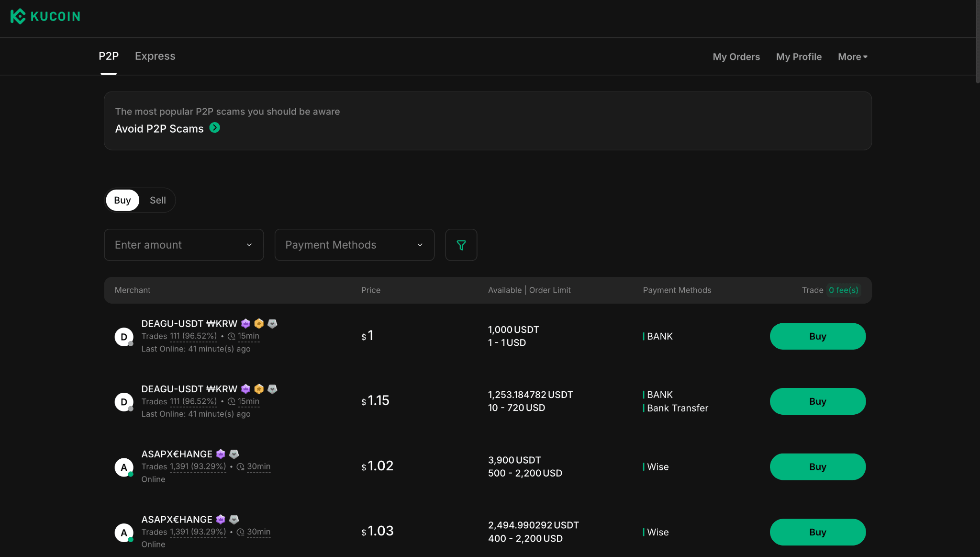Image resolution: width=980 pixels, height=557 pixels.
Task: Buy from DEAGU-USDT at $1
Action: [x=817, y=336]
